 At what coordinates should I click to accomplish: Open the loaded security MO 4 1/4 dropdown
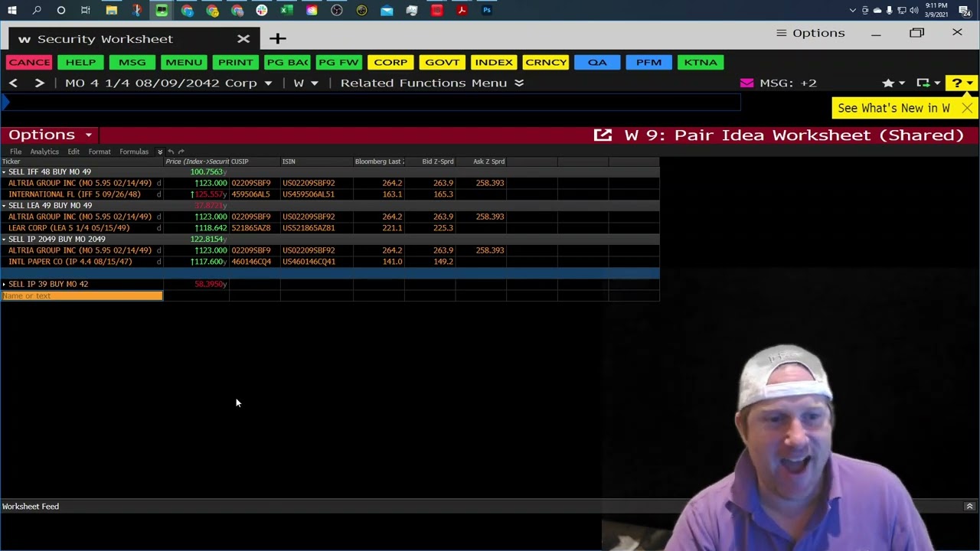click(268, 83)
